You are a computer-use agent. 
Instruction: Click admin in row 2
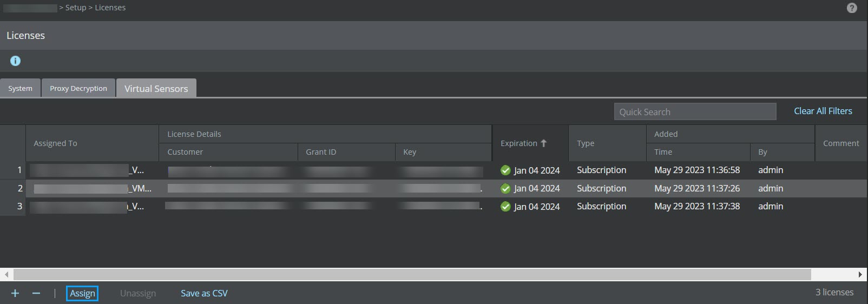point(771,188)
